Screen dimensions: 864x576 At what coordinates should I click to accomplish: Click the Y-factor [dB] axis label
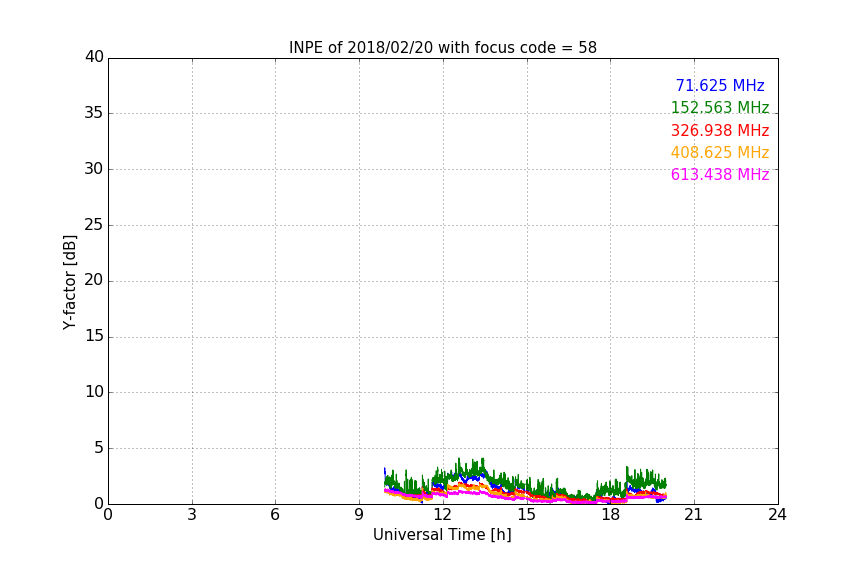[x=69, y=282]
